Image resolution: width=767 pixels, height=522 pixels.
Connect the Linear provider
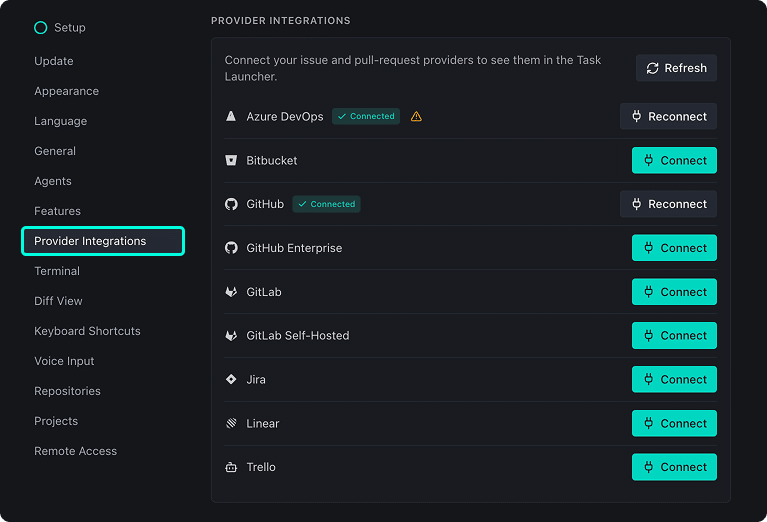(x=674, y=423)
